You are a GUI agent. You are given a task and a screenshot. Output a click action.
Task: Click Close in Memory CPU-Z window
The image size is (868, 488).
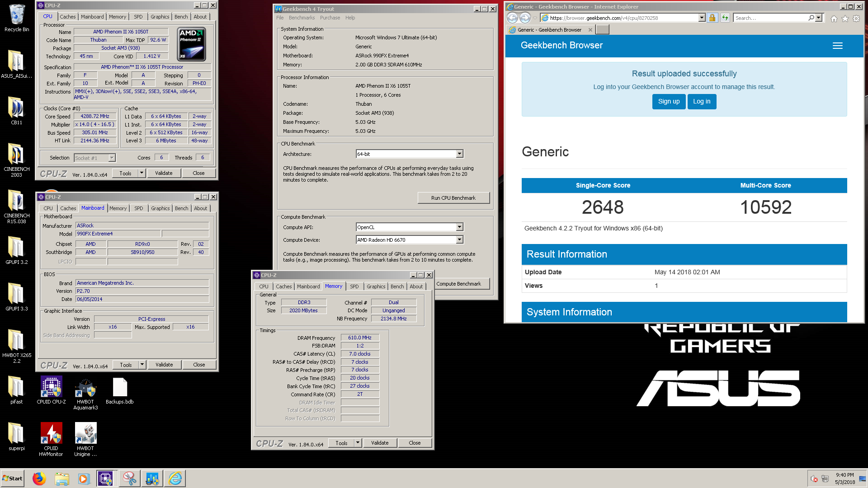415,443
